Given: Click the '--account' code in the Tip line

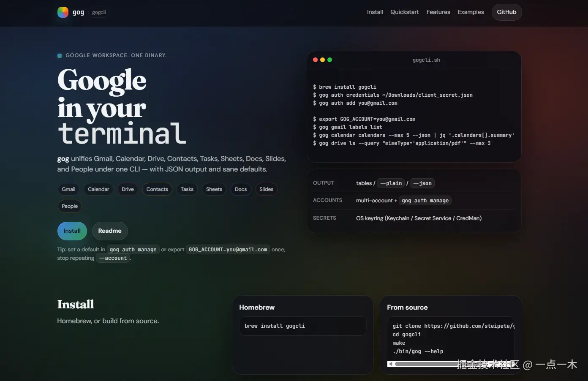Looking at the screenshot, I should (113, 258).
